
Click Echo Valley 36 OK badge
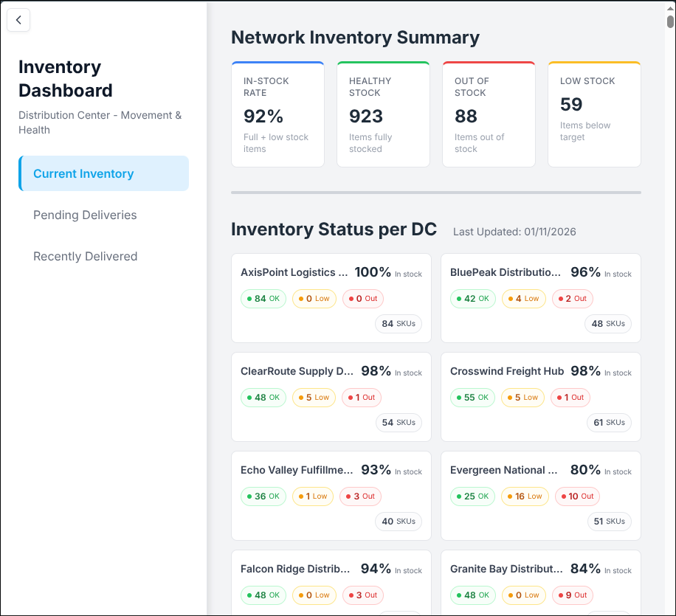pos(263,496)
